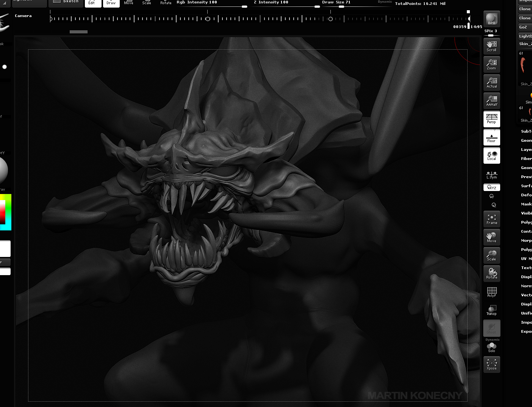Select the right-shelf Scale view tool

click(491, 255)
